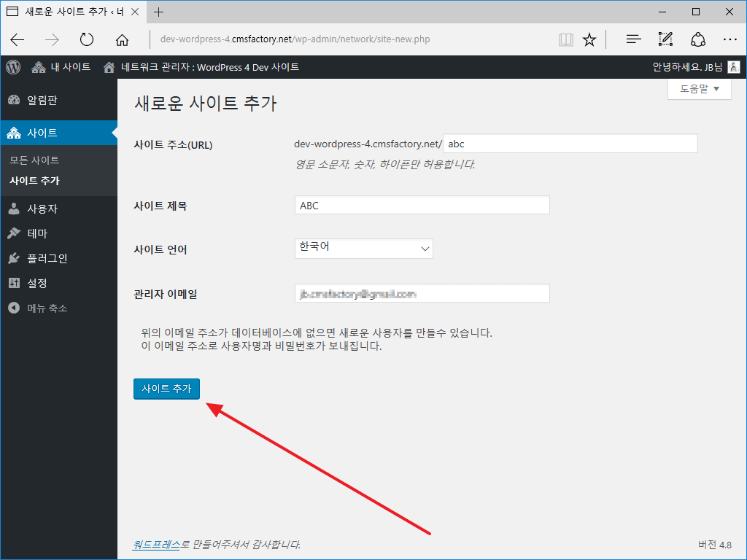Refresh the page with the reload icon

(x=87, y=39)
